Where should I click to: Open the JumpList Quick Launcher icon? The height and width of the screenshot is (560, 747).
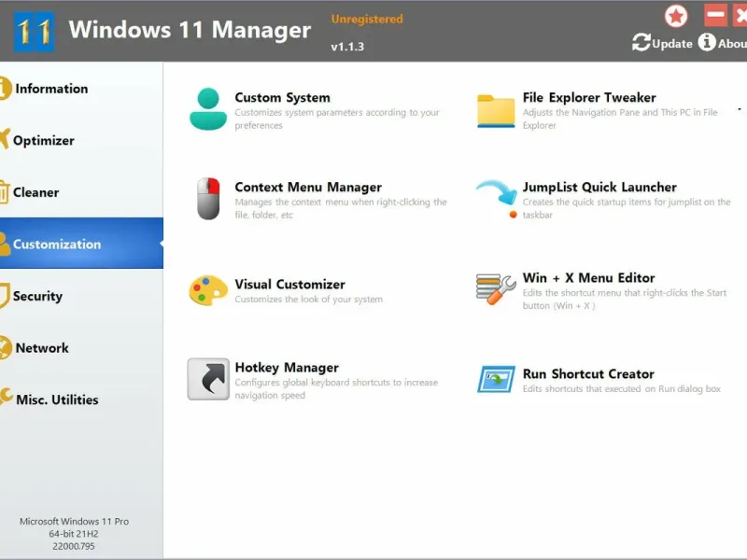tap(496, 199)
